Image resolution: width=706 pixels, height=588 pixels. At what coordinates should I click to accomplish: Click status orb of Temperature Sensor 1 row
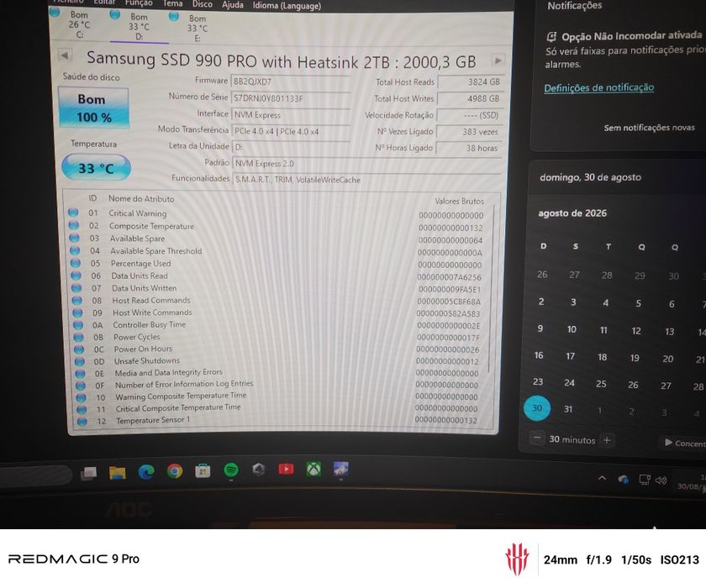coord(82,422)
